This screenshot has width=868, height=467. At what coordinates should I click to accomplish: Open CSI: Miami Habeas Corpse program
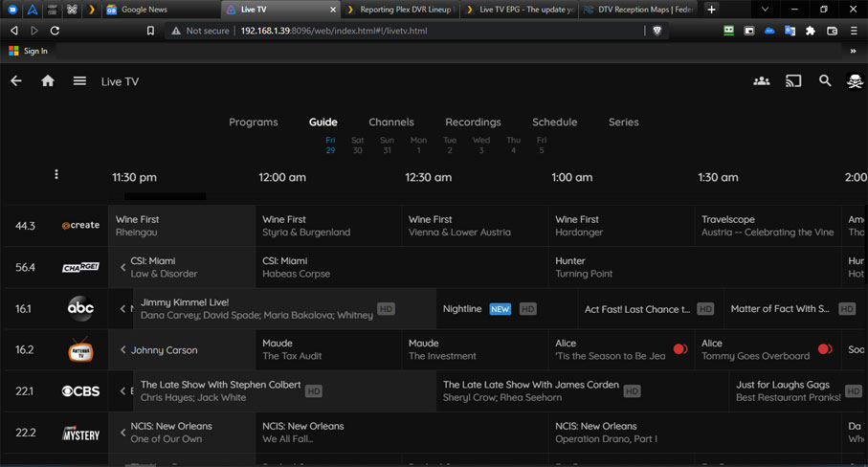(401, 267)
